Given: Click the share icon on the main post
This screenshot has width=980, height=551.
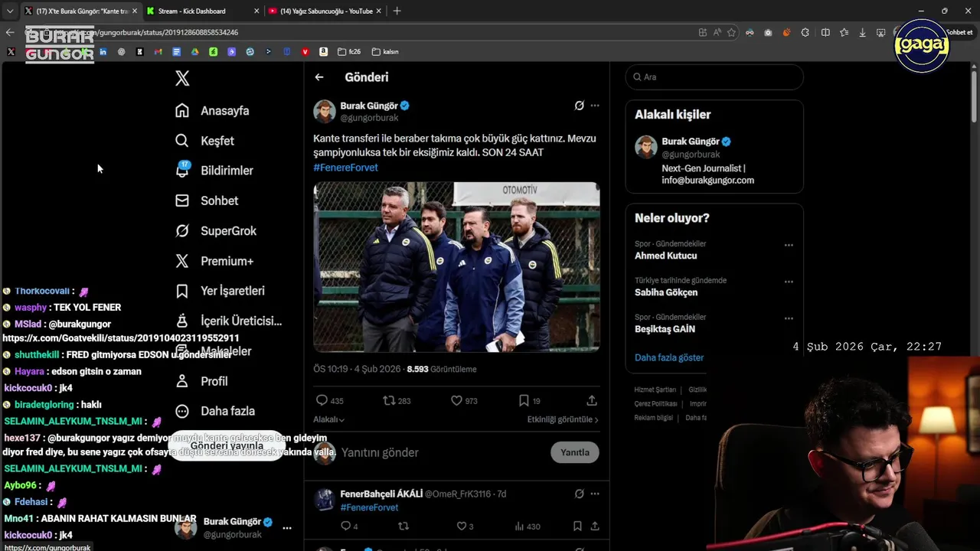Looking at the screenshot, I should (592, 400).
